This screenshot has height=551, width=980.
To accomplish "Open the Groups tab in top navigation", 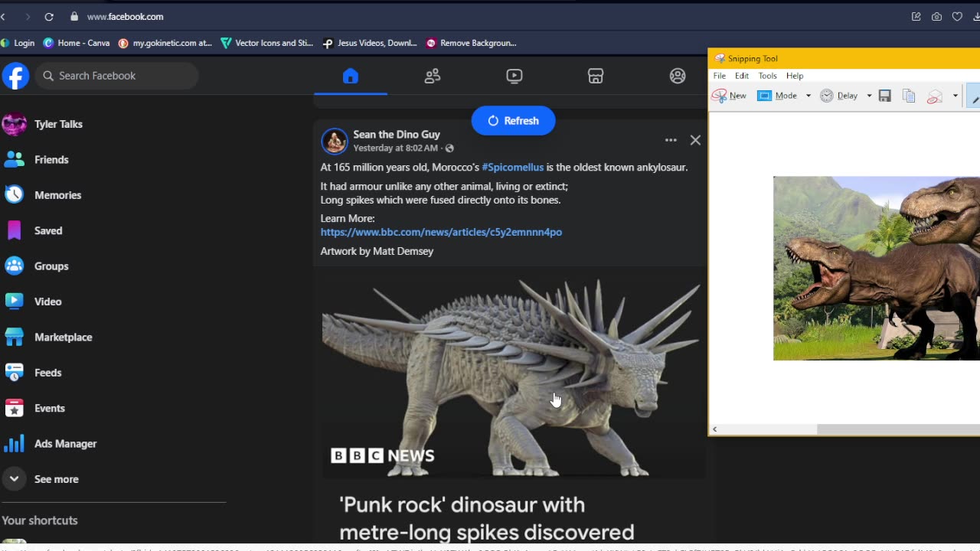I will click(x=678, y=76).
